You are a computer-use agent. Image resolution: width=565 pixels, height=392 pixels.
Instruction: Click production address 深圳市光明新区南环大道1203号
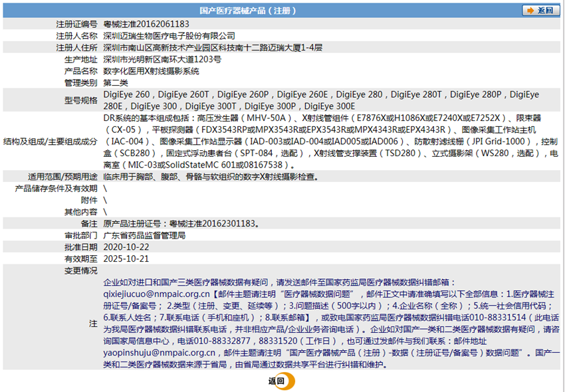(x=162, y=59)
